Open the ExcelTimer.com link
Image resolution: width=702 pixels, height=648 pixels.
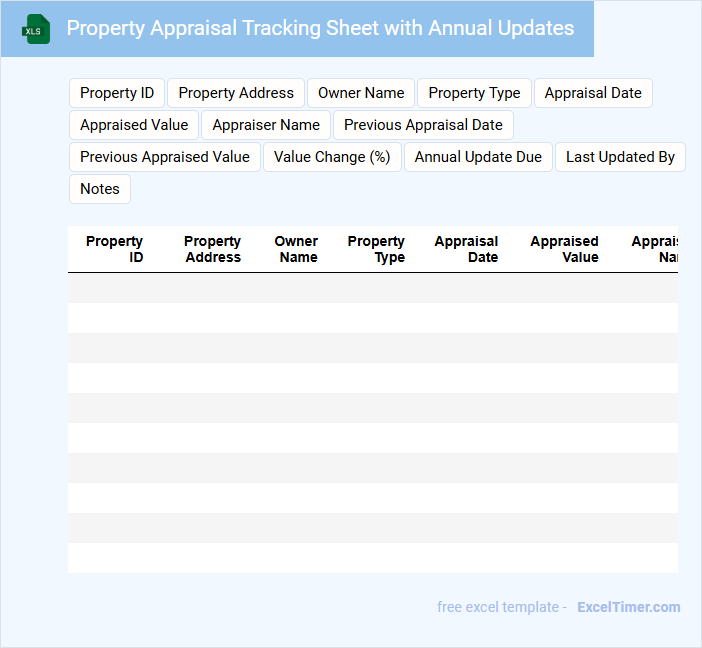pyautogui.click(x=628, y=607)
